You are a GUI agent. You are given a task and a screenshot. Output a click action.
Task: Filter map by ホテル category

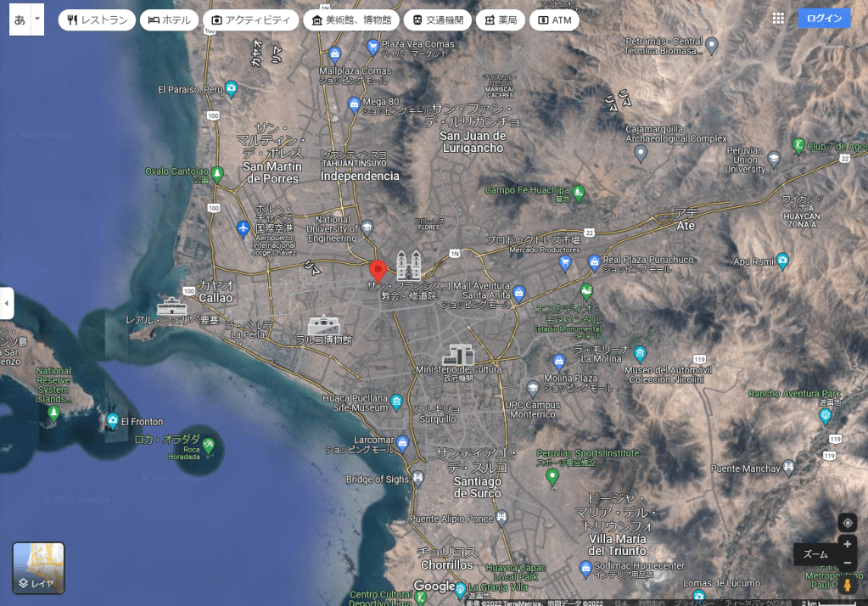[169, 20]
